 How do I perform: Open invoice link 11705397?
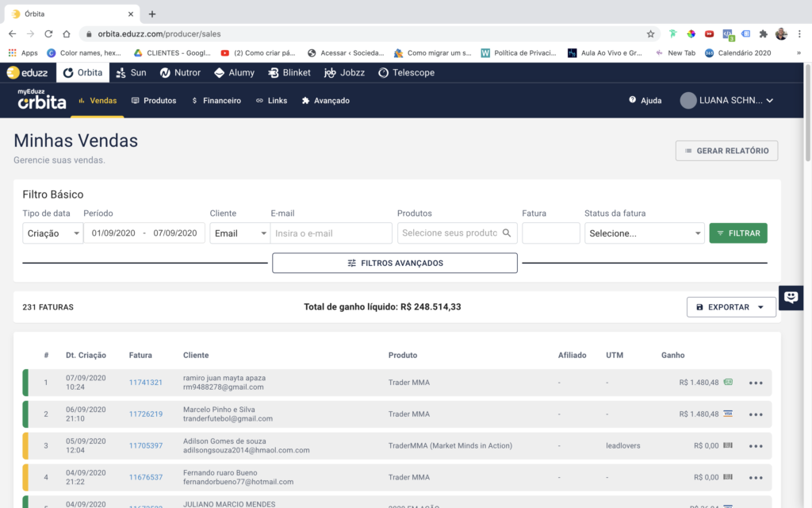click(x=146, y=446)
